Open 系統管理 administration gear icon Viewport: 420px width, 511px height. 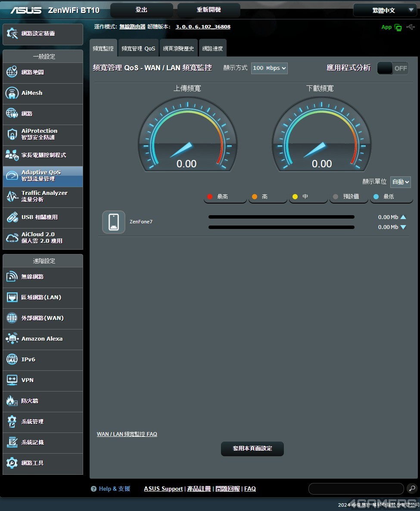12,421
